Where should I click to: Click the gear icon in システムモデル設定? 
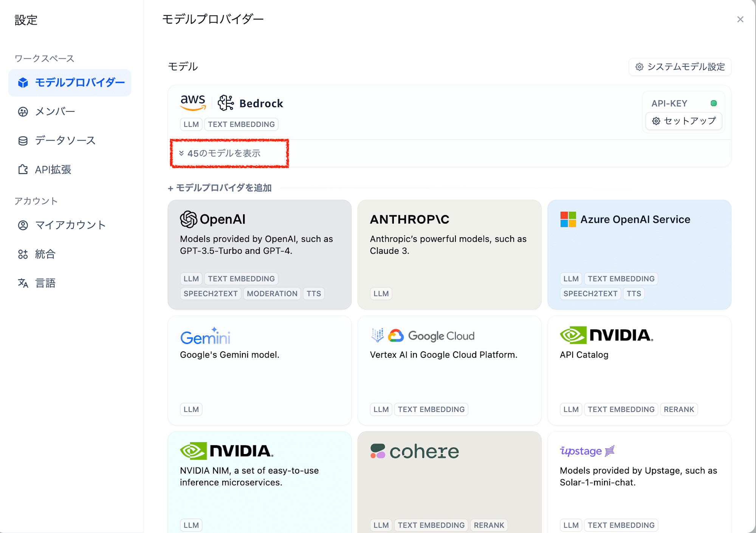[640, 67]
